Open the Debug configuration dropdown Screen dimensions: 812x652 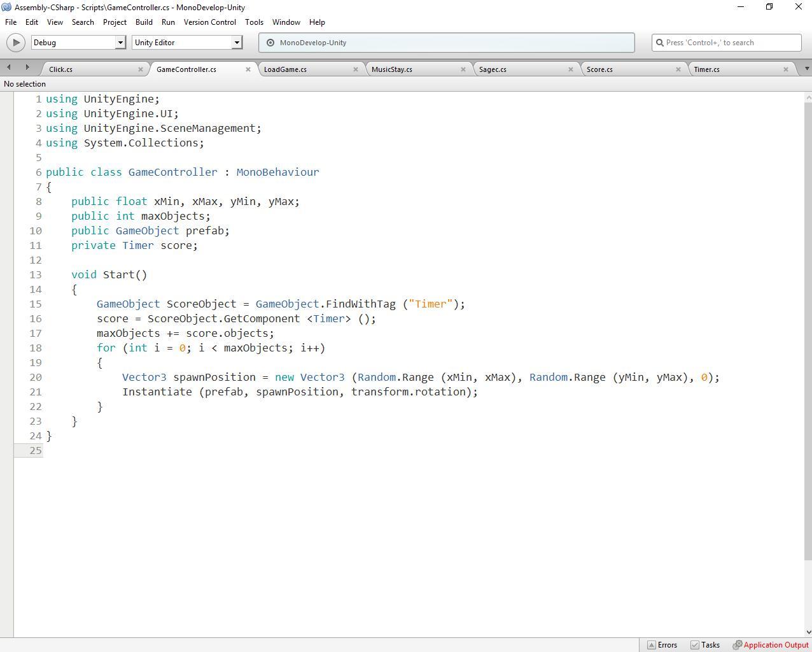pyautogui.click(x=78, y=43)
